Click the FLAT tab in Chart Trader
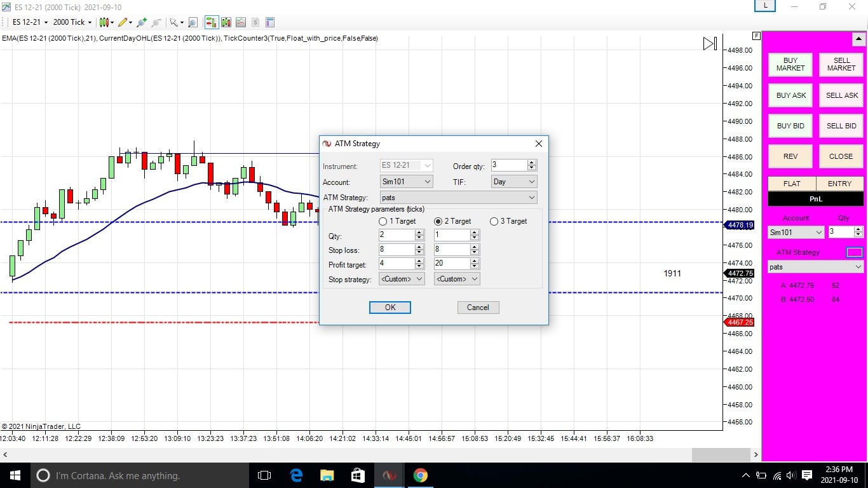This screenshot has width=868, height=488. (792, 184)
